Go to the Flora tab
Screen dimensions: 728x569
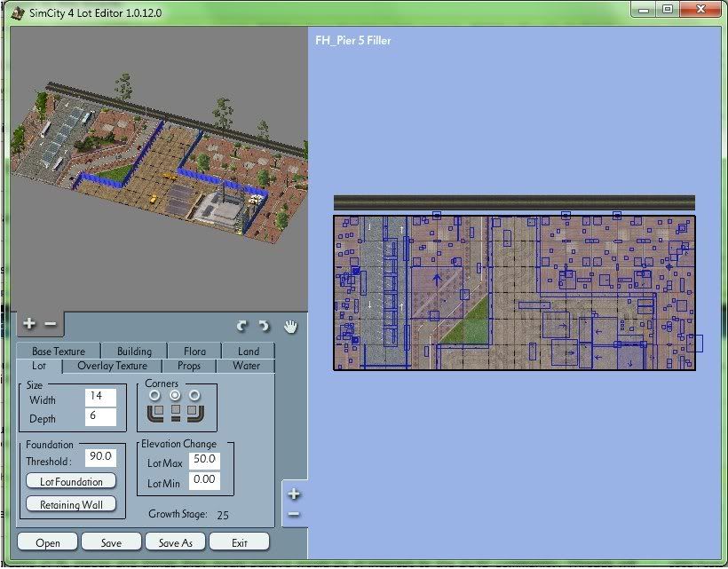(x=194, y=351)
